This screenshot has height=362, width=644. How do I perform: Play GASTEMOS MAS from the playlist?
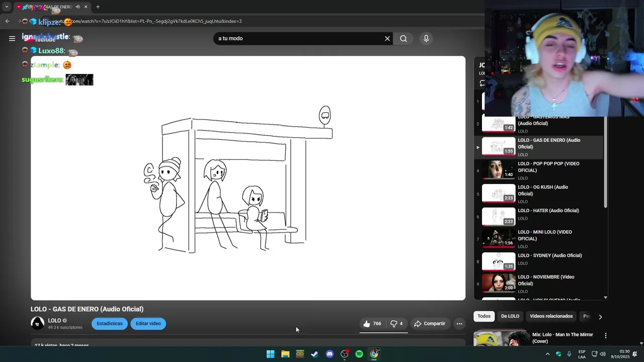pos(538,124)
